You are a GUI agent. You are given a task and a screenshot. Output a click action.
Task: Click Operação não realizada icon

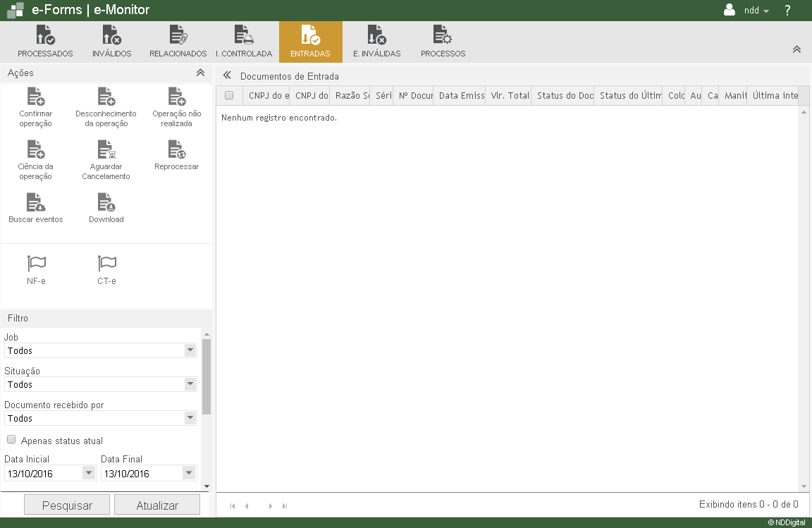pos(176,97)
